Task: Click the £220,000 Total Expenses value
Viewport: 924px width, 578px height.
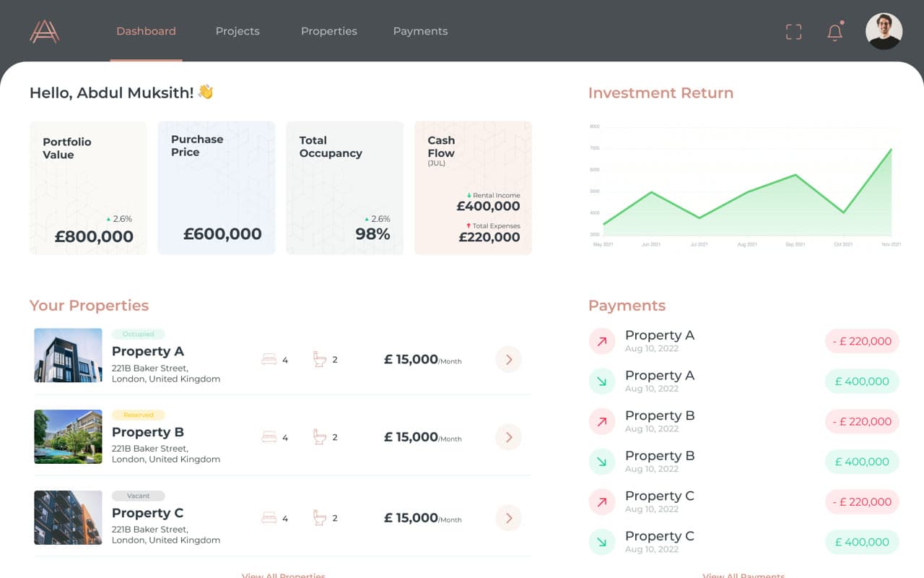Action: tap(489, 236)
